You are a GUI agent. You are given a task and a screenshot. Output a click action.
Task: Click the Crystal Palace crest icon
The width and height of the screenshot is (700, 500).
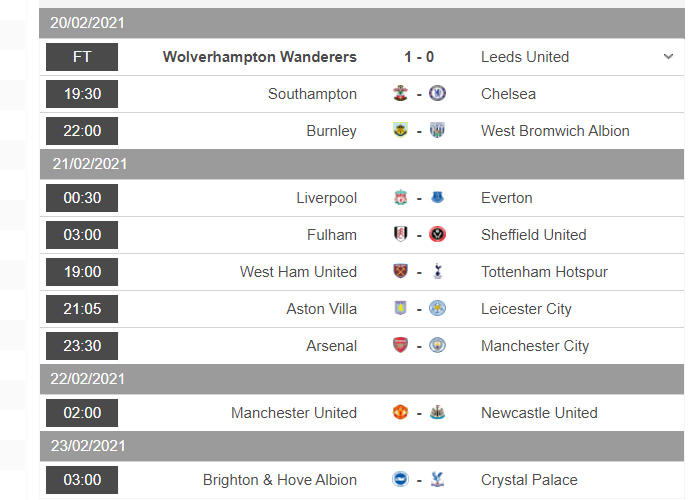437,480
